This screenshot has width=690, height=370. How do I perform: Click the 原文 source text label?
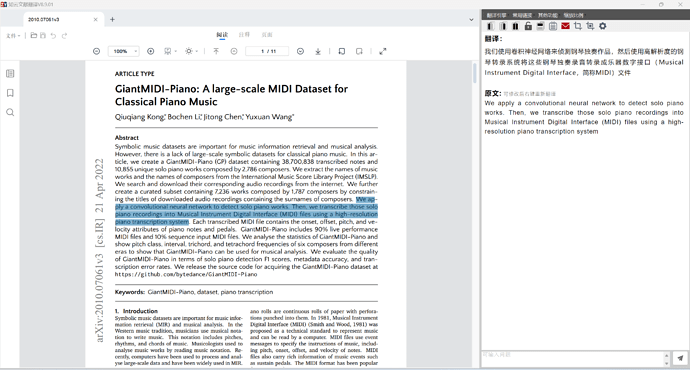(493, 93)
